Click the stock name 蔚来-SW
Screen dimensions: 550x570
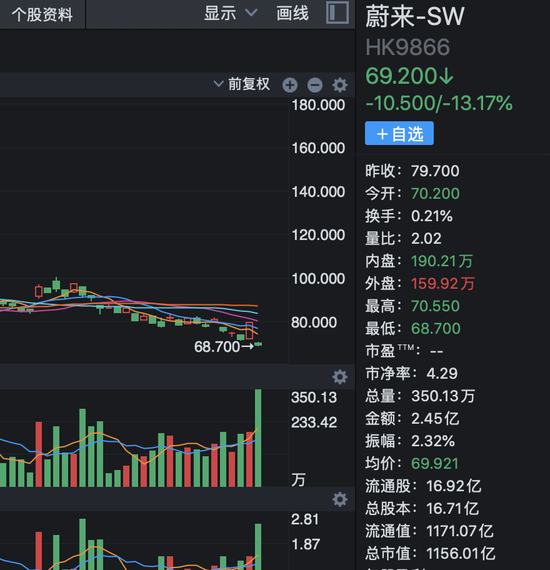point(415,16)
